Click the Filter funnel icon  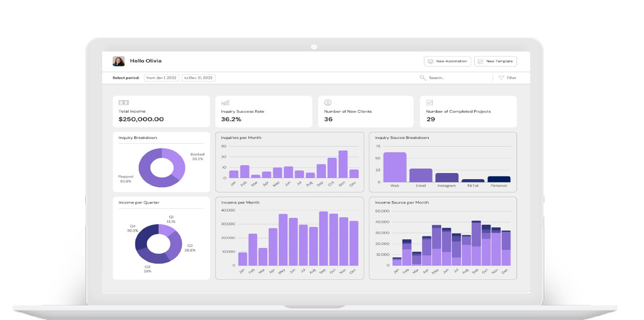point(501,78)
